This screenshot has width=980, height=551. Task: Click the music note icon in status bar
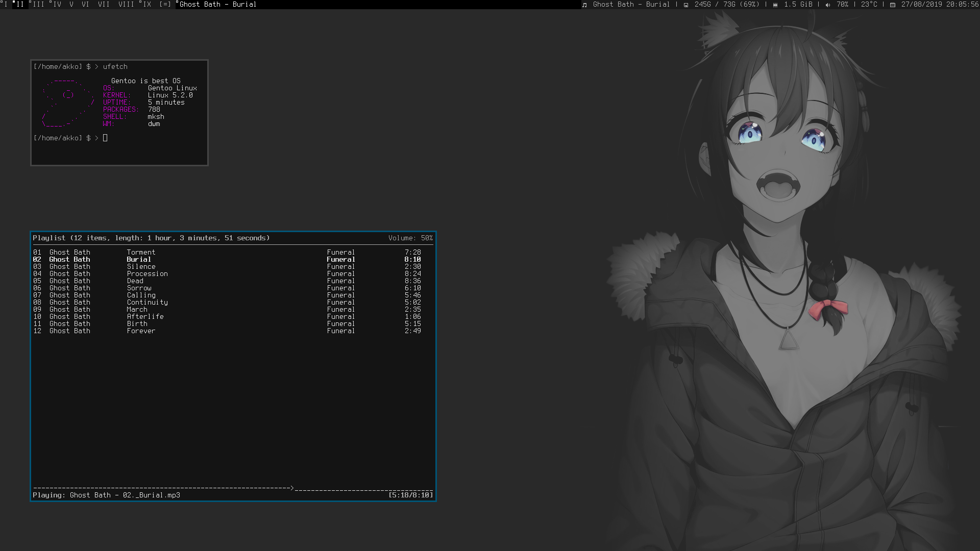(584, 5)
